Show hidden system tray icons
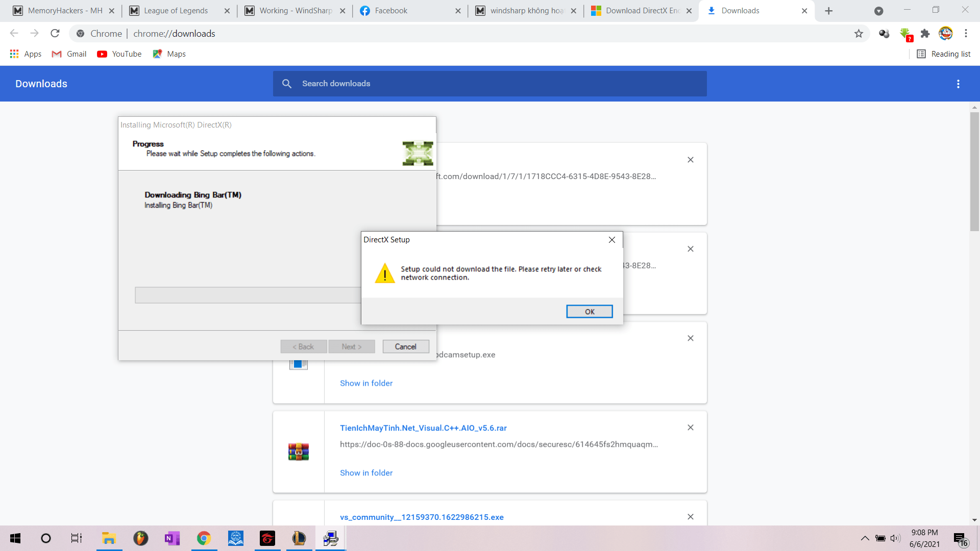This screenshot has width=980, height=551. [865, 538]
